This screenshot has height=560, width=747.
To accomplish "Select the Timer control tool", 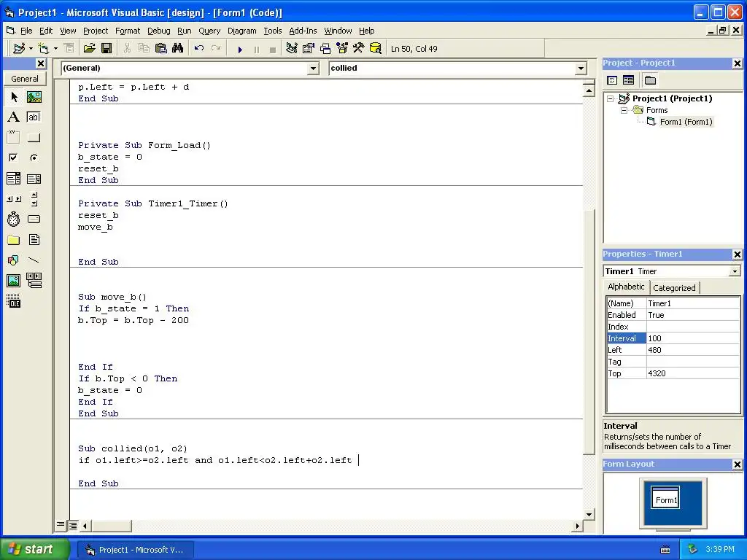I will 14,219.
